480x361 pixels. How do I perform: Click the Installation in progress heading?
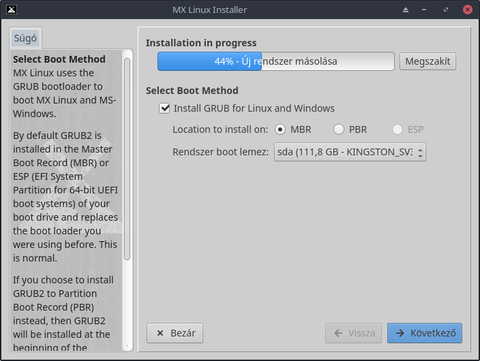(x=201, y=43)
